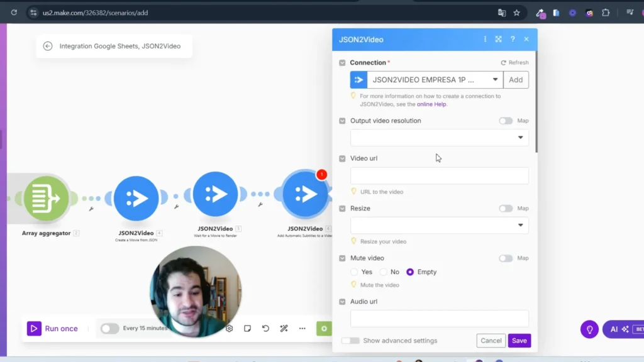Select No for Mute video
Image resolution: width=644 pixels, height=362 pixels.
(x=383, y=271)
